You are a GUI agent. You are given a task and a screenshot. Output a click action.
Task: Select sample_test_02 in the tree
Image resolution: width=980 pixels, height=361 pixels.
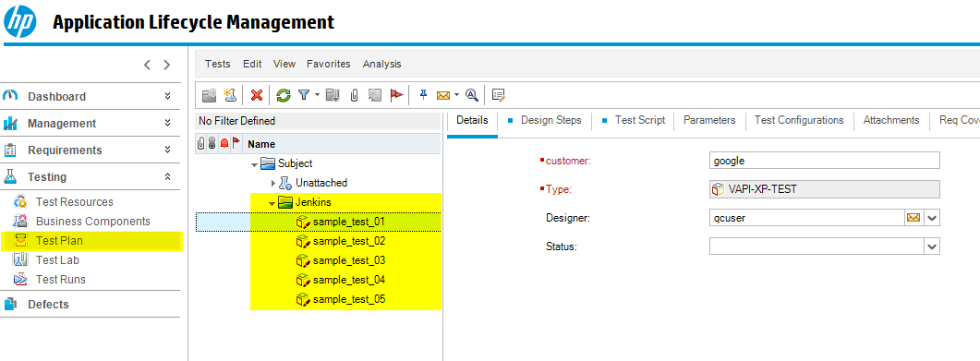(349, 241)
